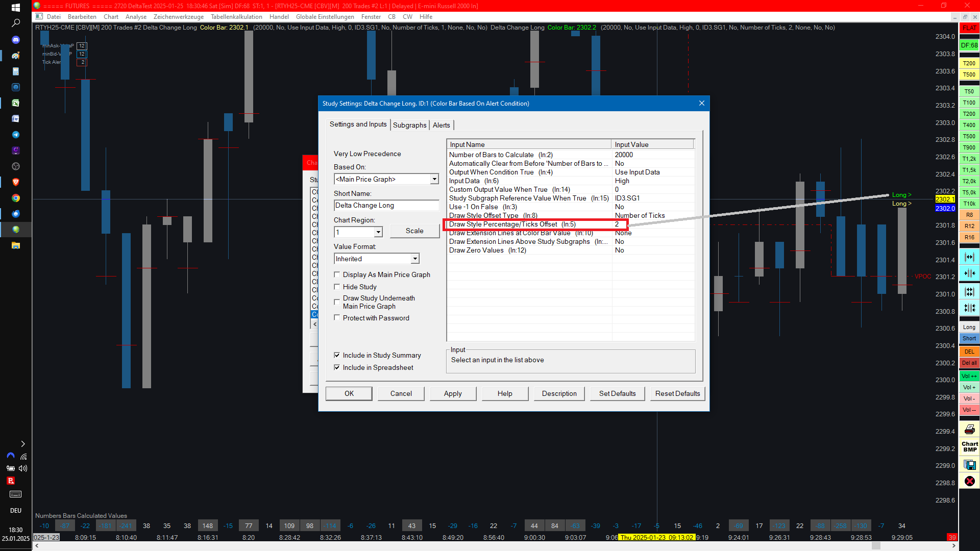This screenshot has width=980, height=551.
Task: Enable Hide Study checkbox
Action: click(x=337, y=287)
